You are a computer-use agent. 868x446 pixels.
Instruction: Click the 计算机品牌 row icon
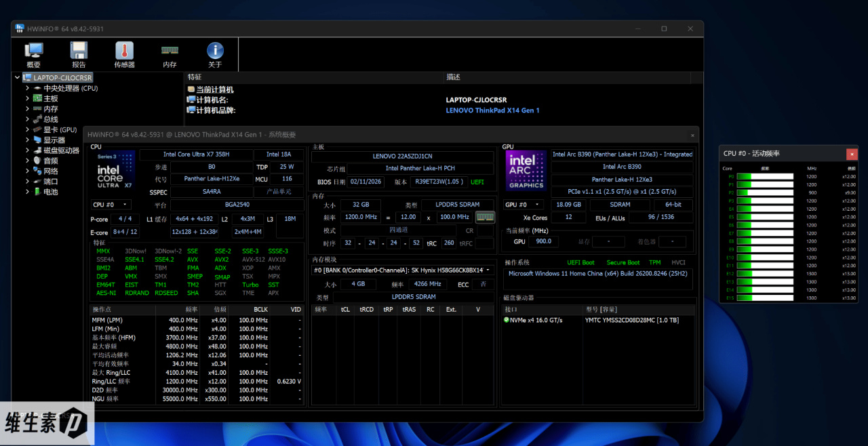tap(191, 110)
